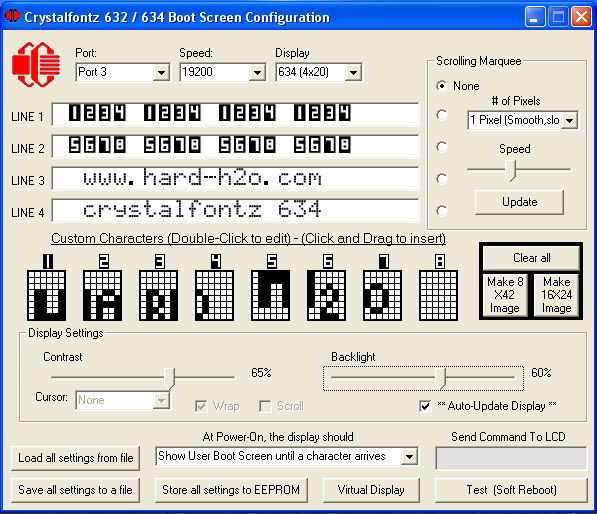The image size is (597, 514).
Task: Click the marquee Update button
Action: tap(519, 202)
